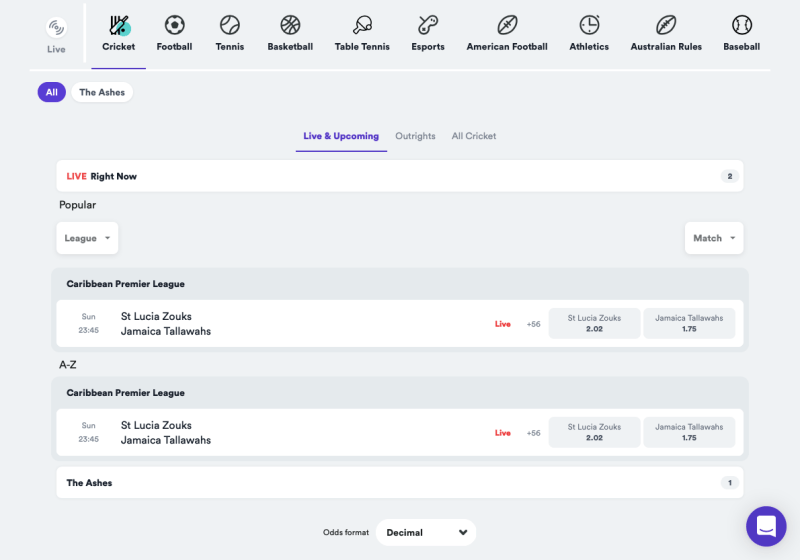
Task: Open the Match market dropdown
Action: pyautogui.click(x=713, y=238)
